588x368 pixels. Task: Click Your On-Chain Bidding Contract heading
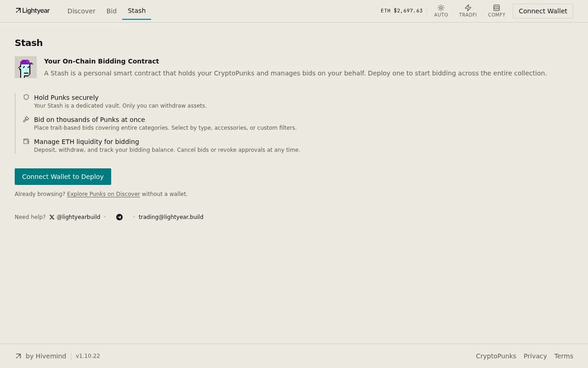tap(102, 61)
